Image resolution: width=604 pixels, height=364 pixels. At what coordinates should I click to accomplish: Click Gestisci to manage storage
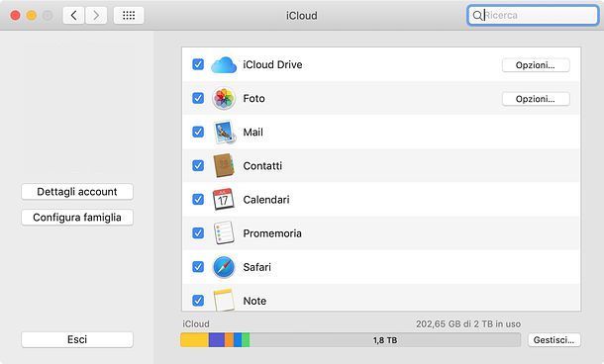pos(554,340)
